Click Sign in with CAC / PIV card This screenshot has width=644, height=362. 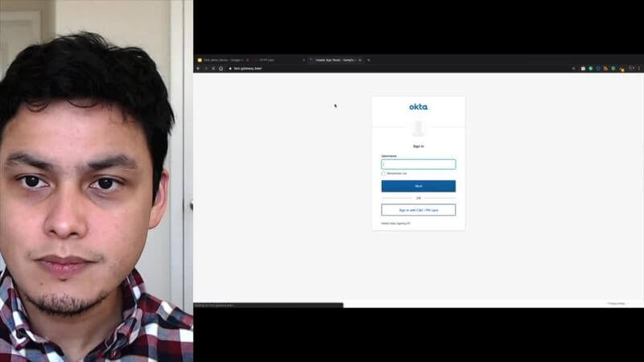coord(418,210)
